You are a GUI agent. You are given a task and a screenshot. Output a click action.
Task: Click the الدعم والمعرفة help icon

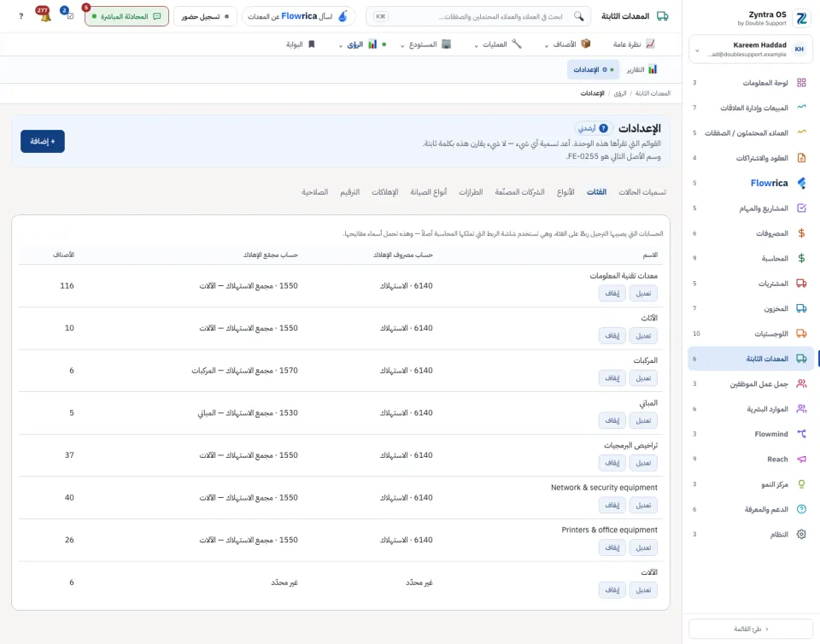point(801,509)
